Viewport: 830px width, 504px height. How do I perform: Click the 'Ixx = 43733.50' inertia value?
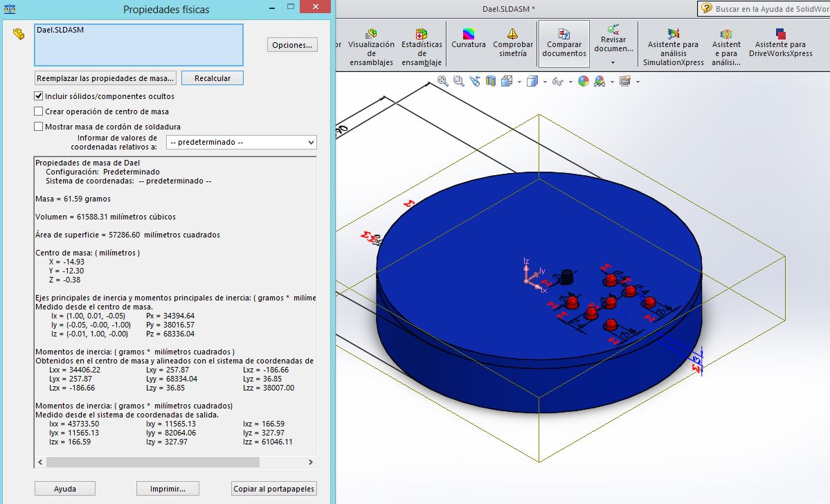(x=73, y=424)
